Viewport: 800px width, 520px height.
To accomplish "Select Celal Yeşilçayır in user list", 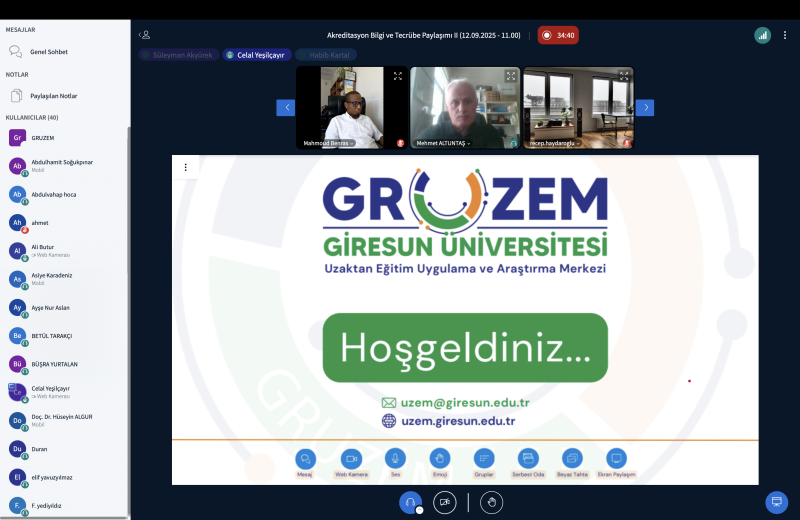I will click(x=64, y=392).
